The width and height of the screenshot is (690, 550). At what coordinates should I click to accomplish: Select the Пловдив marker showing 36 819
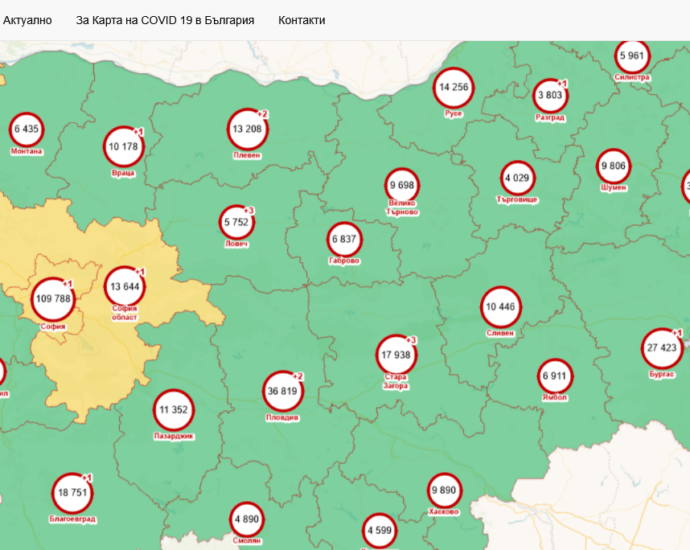(283, 391)
